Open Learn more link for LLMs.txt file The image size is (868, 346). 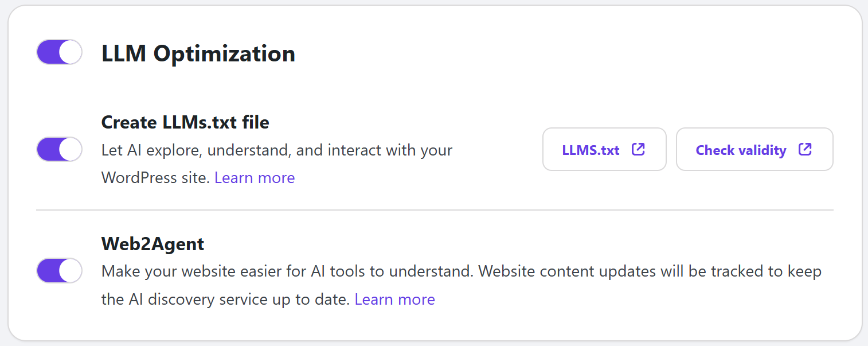click(x=255, y=178)
